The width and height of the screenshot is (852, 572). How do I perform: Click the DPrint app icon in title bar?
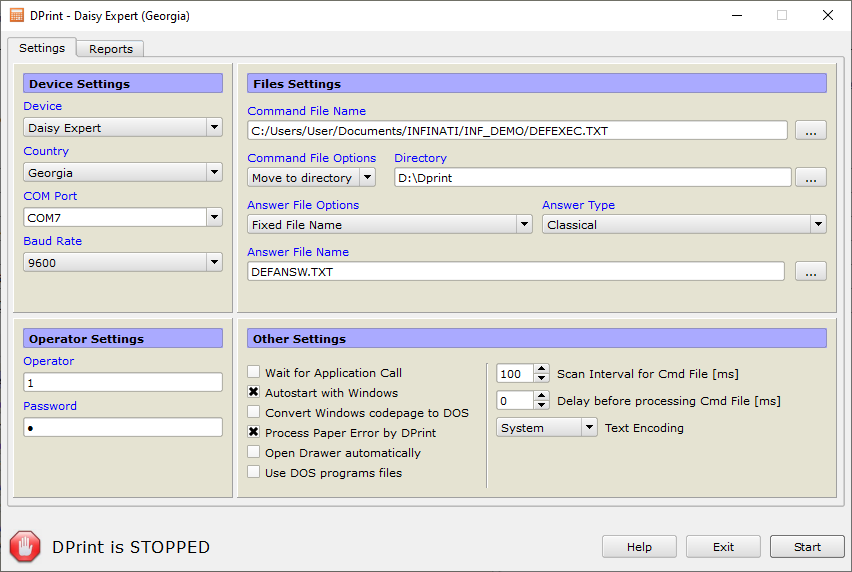click(17, 15)
